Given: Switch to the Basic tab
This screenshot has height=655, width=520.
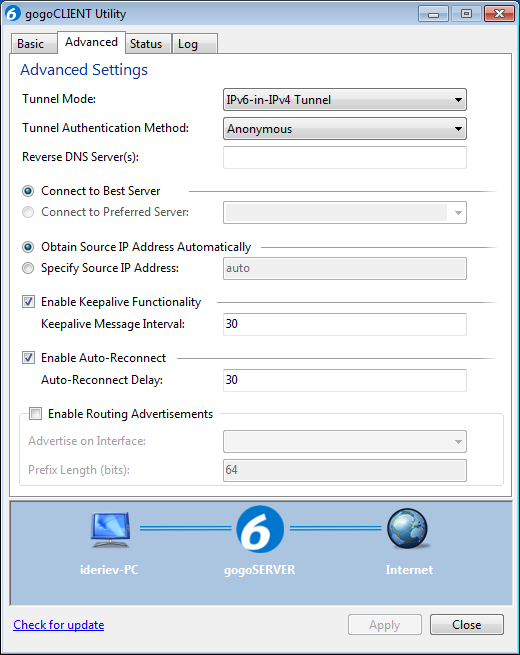Looking at the screenshot, I should 33,44.
